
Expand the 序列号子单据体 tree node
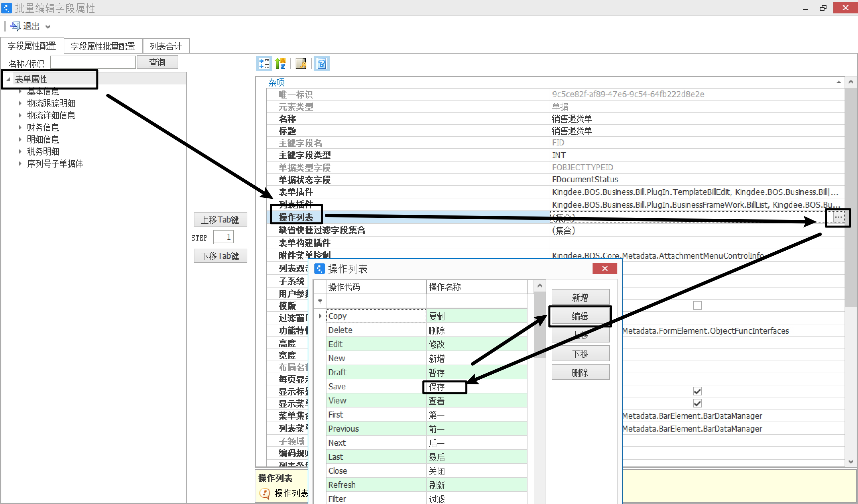pos(20,164)
